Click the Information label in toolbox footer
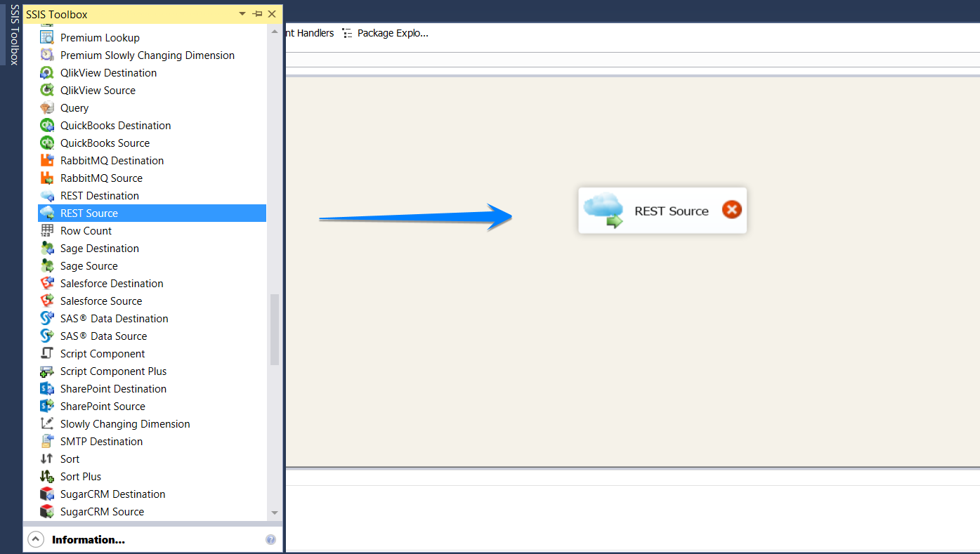 (x=89, y=540)
